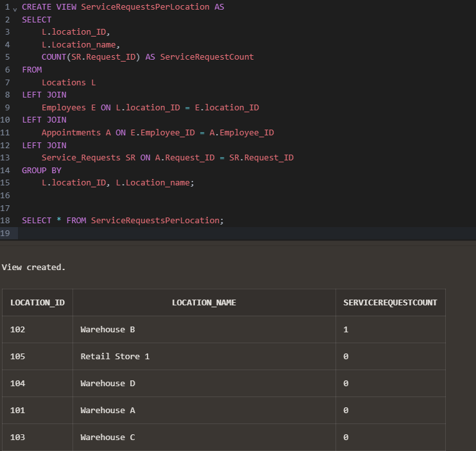Click the SERVICEREQUESTCOUNT column header
Screen dimensions: 476x451
point(391,303)
